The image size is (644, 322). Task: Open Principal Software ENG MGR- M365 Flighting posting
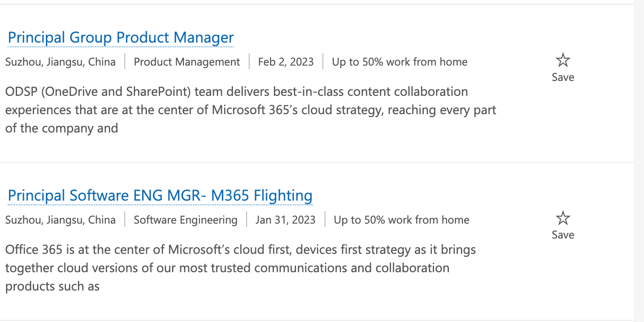pos(160,195)
